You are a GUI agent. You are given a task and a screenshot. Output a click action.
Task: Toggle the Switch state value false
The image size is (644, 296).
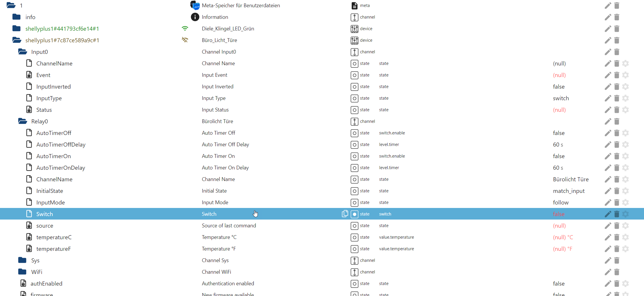[559, 214]
